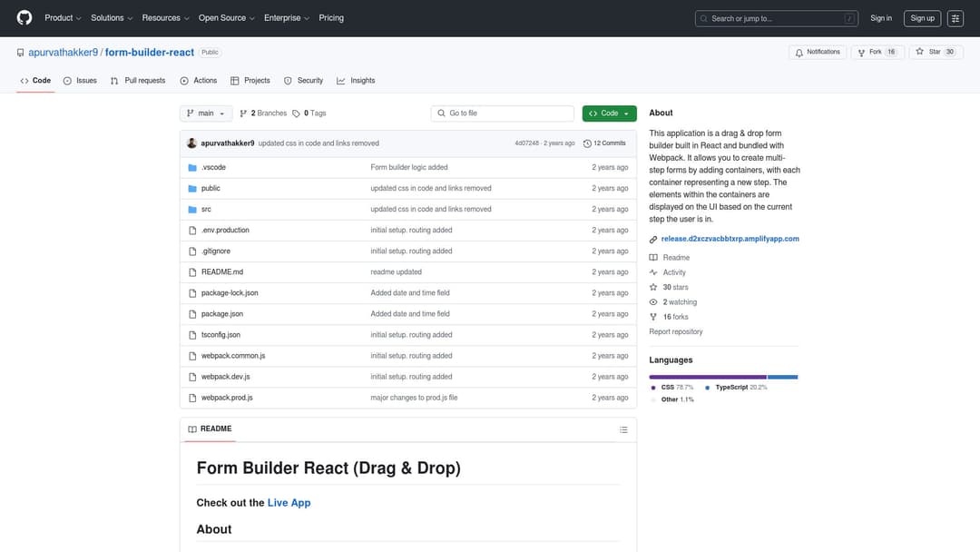Click the CSS 78.7% language legend

pyautogui.click(x=672, y=388)
